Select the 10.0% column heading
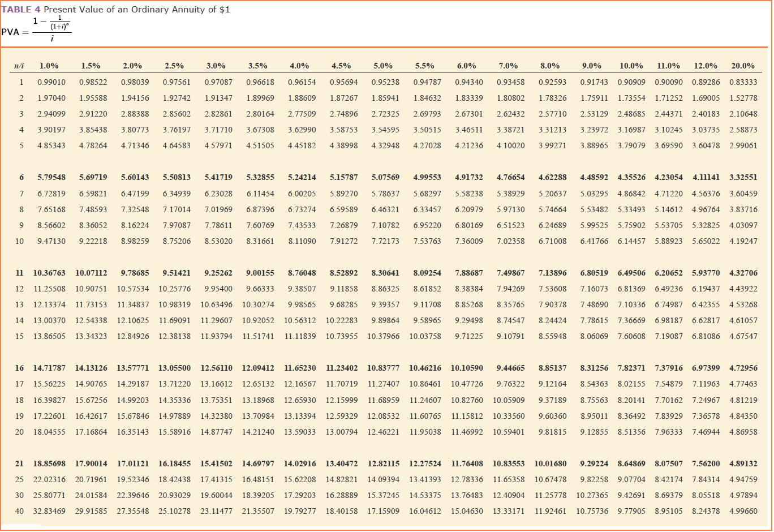Screen dimensions: 774x532 tap(633, 66)
